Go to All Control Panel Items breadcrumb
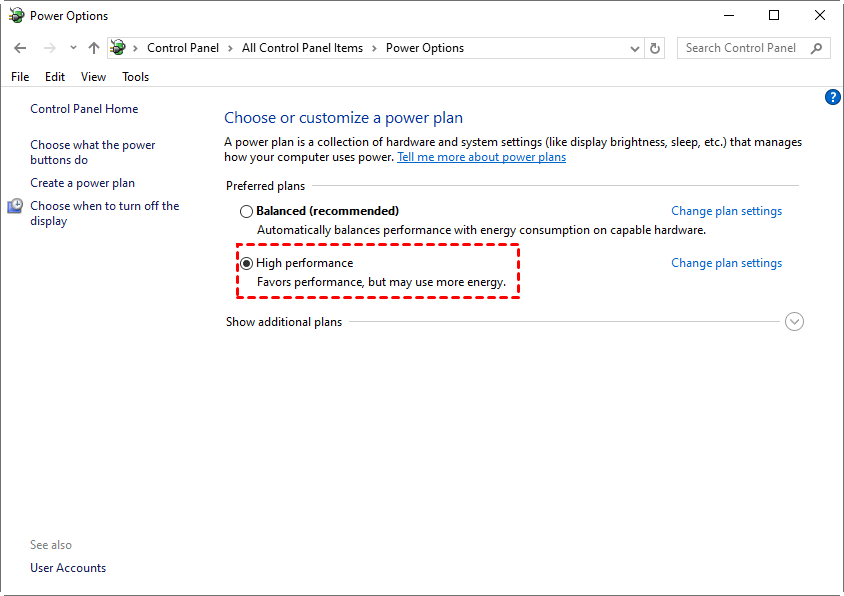Screen dimensions: 844x596 coord(302,48)
